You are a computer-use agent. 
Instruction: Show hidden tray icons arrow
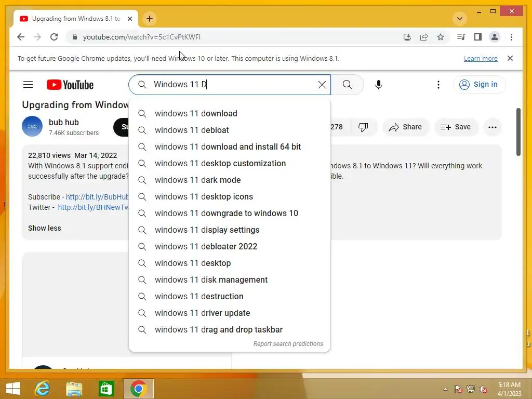(445, 389)
